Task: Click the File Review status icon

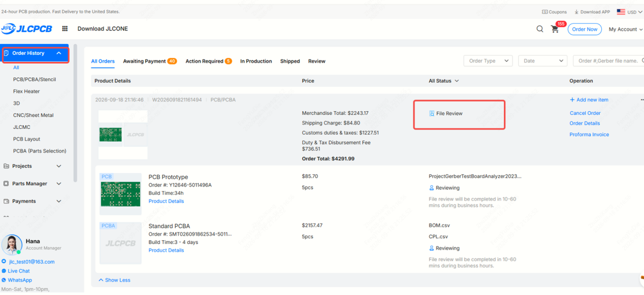Action: 432,114
